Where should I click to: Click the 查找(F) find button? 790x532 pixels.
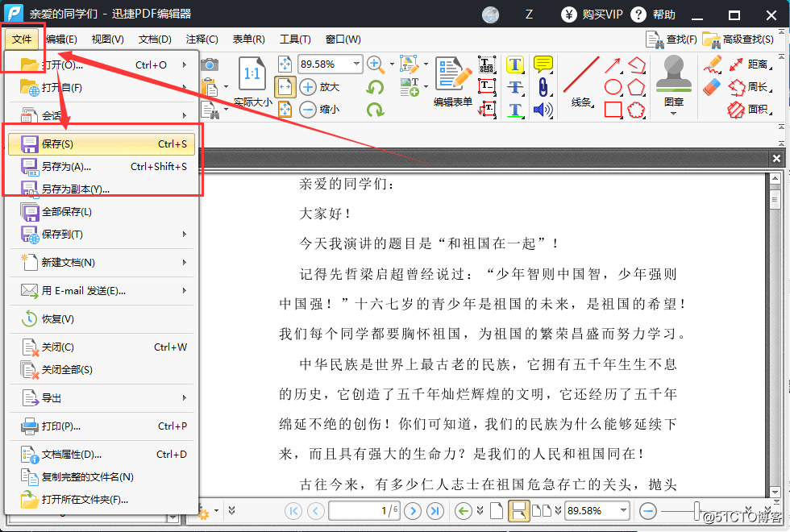coord(671,39)
